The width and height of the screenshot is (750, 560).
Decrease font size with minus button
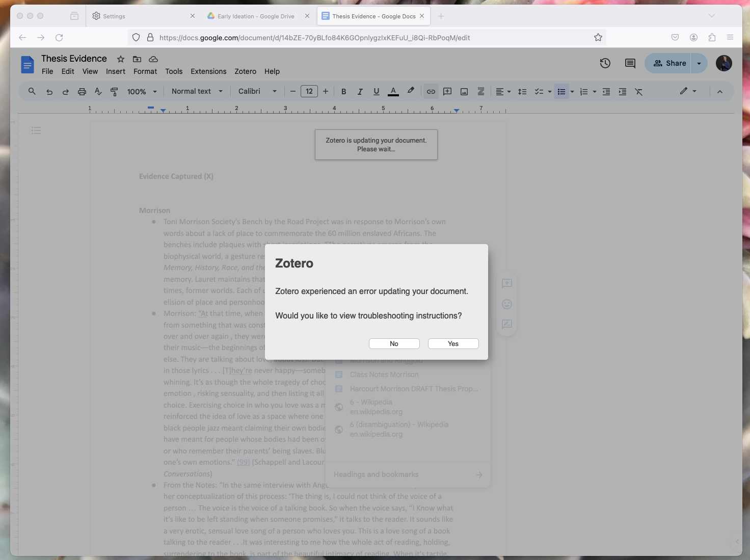click(x=293, y=91)
